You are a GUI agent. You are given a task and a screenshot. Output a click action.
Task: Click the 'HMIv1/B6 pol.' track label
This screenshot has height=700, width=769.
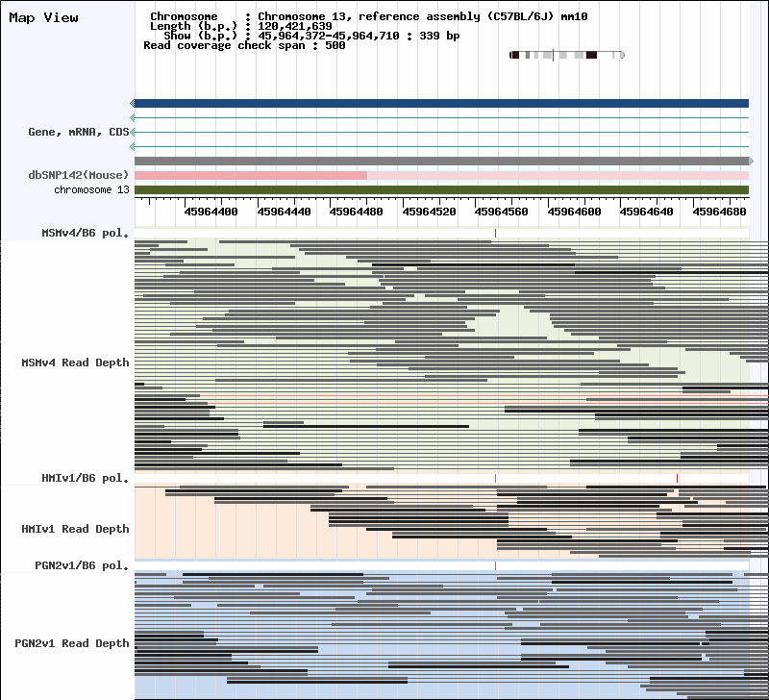pyautogui.click(x=86, y=478)
